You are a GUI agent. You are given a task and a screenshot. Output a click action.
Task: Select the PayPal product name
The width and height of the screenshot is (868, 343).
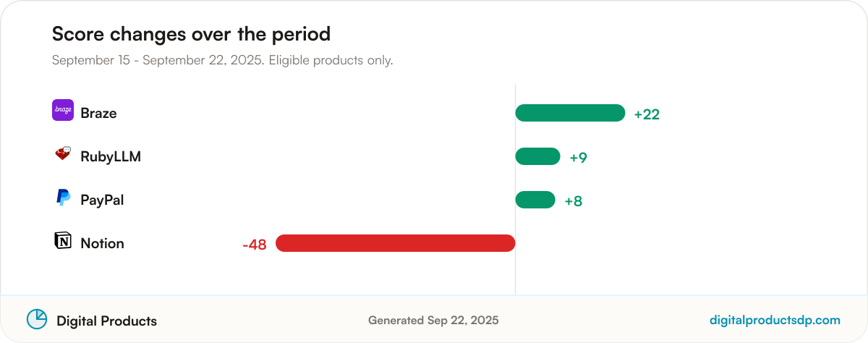pos(102,200)
